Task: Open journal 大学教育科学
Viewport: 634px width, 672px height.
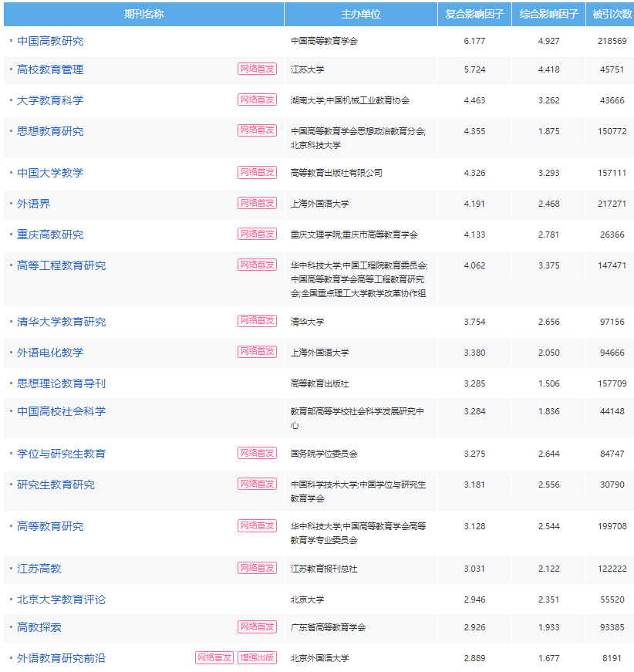Action: pyautogui.click(x=50, y=100)
